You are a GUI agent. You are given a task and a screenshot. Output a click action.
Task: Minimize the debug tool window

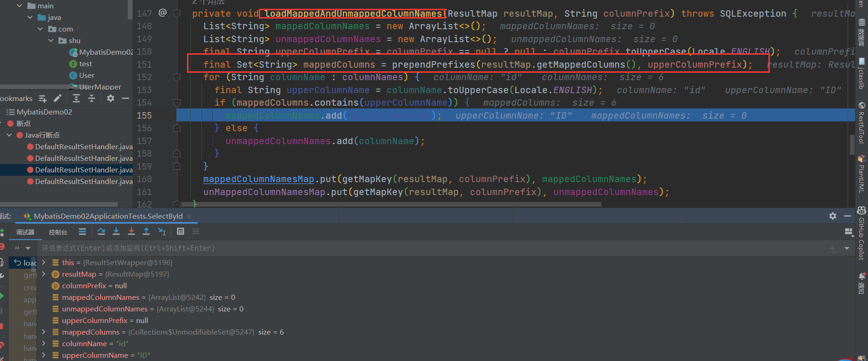point(848,216)
